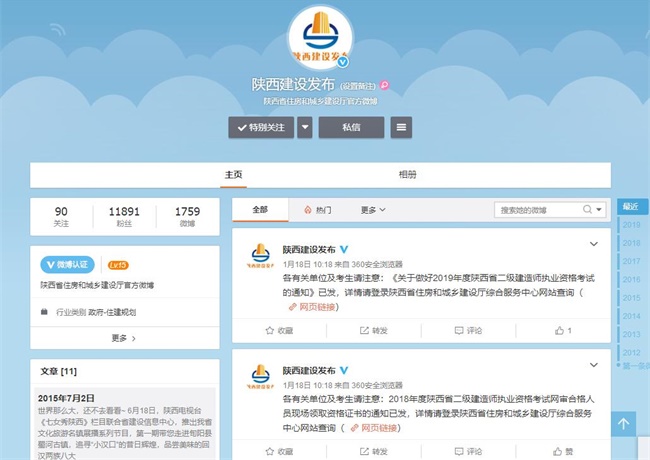The image size is (650, 460).
Task: Open the 私信 private message button
Action: tap(351, 127)
